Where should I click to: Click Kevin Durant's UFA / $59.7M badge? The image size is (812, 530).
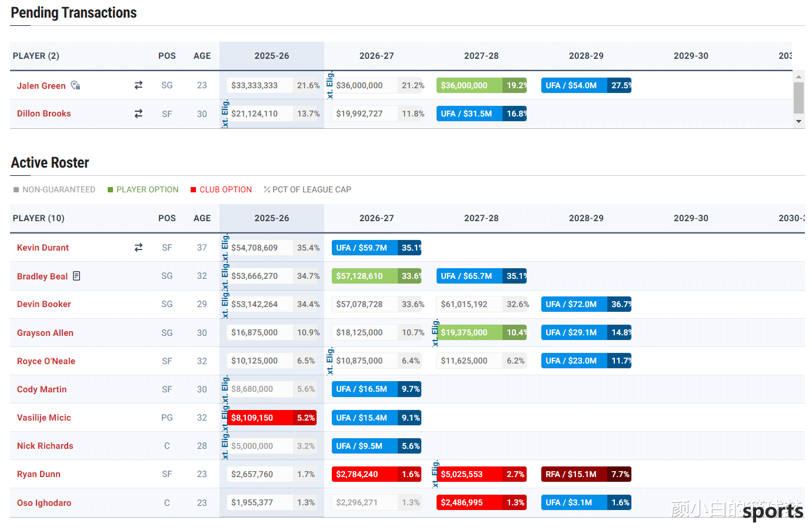click(377, 248)
